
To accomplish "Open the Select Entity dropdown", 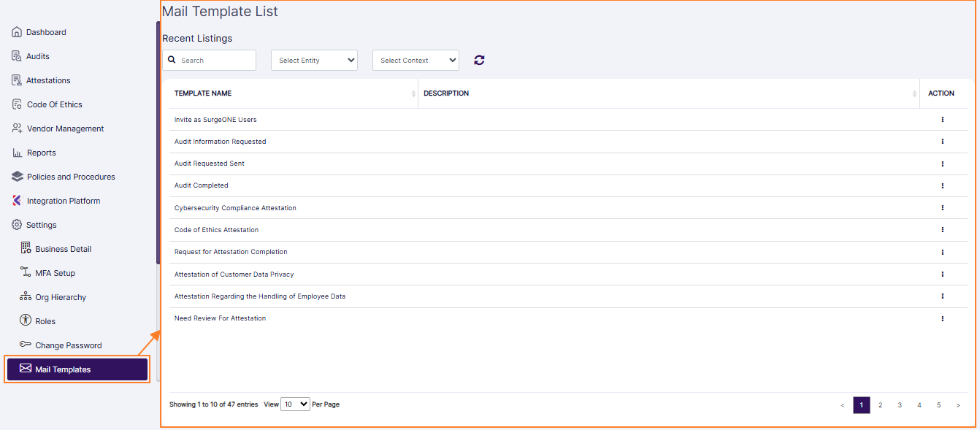I will point(314,60).
